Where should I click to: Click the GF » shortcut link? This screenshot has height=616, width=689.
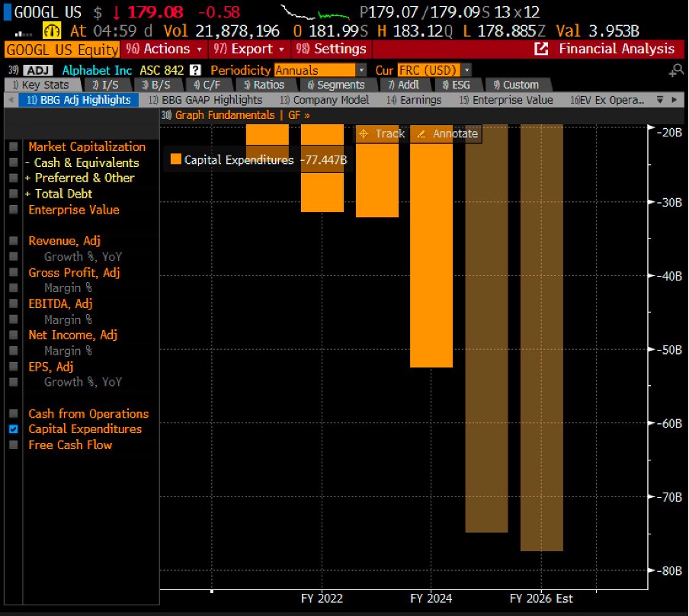coord(299,115)
